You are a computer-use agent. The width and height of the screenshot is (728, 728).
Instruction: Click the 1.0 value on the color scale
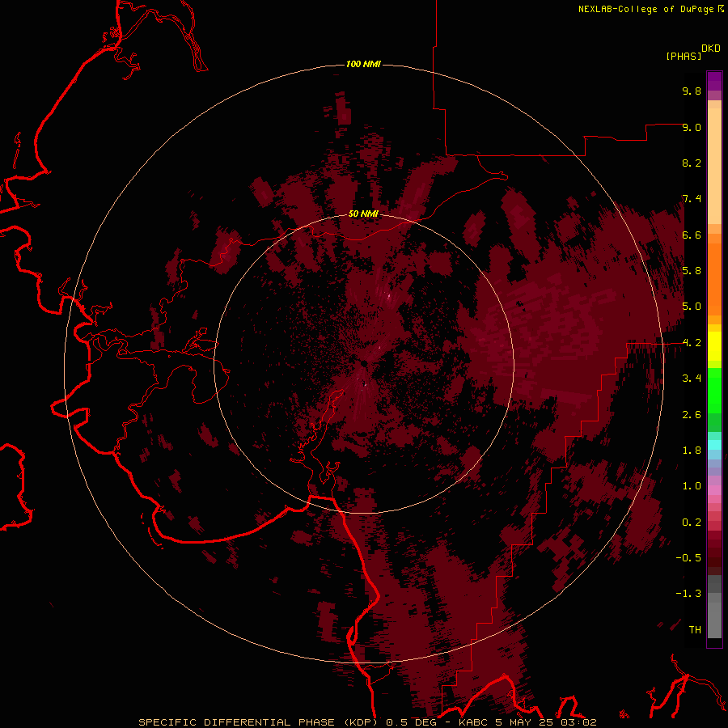point(692,486)
